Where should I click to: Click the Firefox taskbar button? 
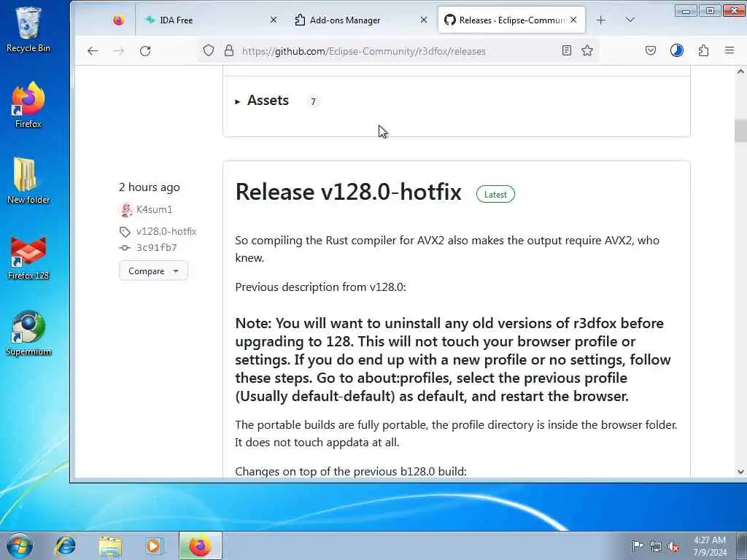coord(200,545)
